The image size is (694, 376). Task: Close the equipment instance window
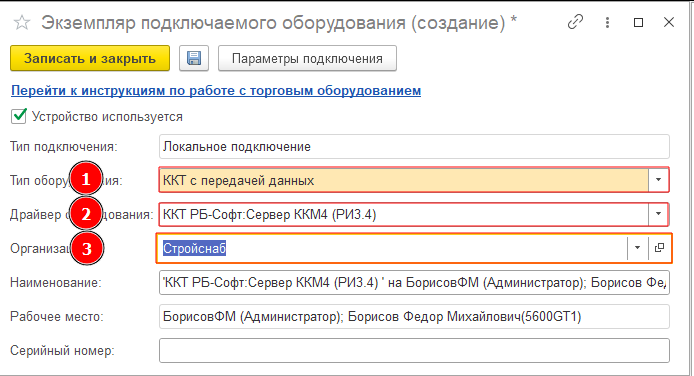click(x=669, y=23)
